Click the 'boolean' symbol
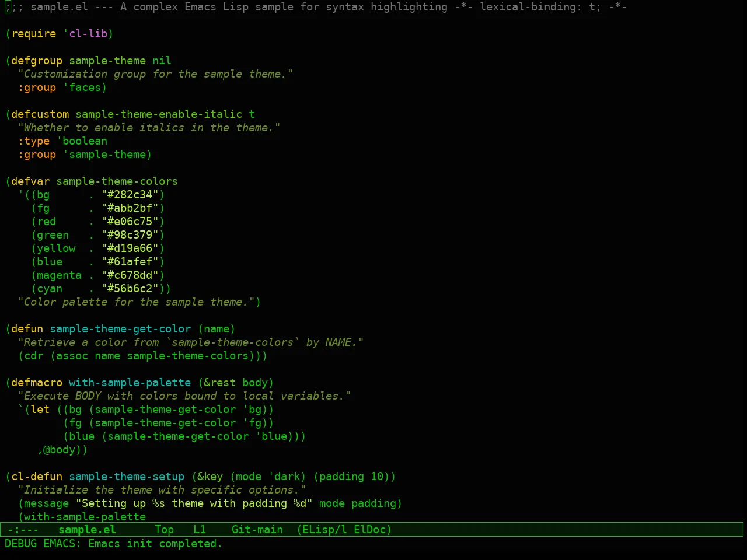This screenshot has width=747, height=560. pos(85,141)
